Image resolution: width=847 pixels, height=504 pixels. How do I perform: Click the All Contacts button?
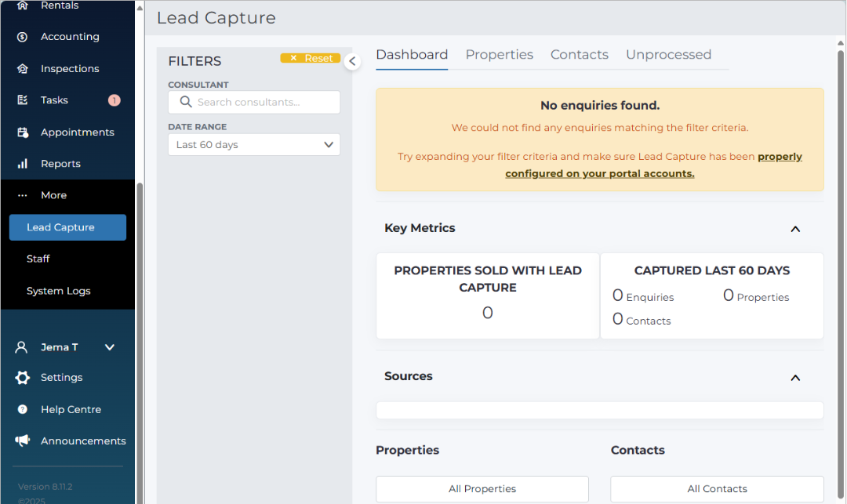coord(717,489)
